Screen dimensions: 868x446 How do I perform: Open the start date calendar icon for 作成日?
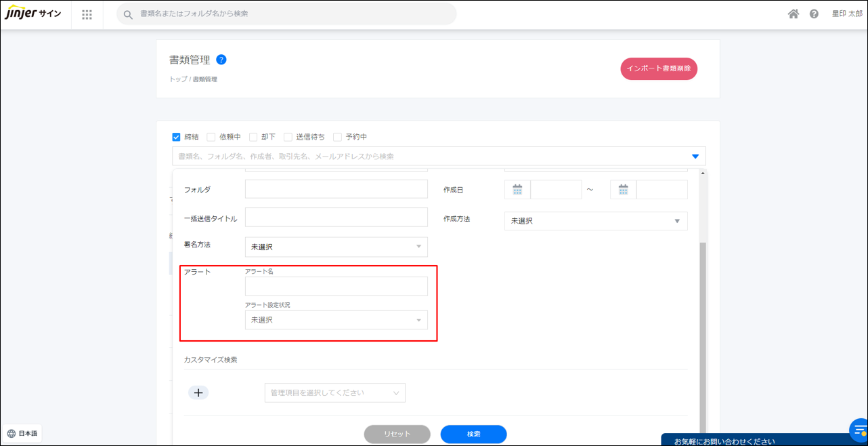(517, 190)
